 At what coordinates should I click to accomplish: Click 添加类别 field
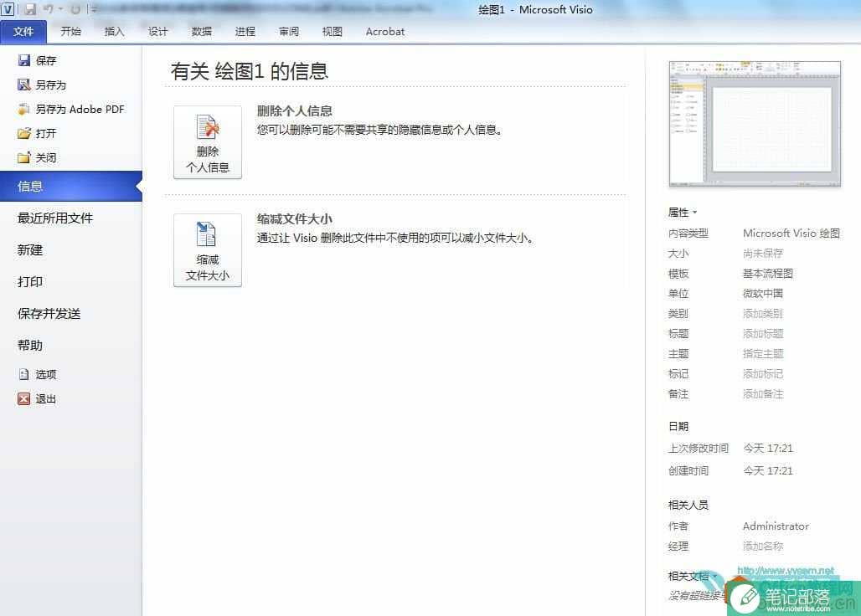coord(763,314)
